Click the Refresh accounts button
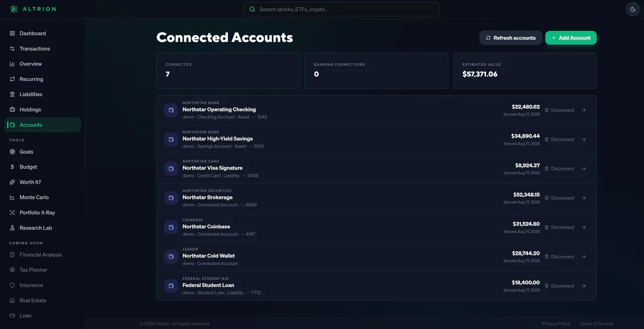The width and height of the screenshot is (644, 329). click(x=511, y=38)
